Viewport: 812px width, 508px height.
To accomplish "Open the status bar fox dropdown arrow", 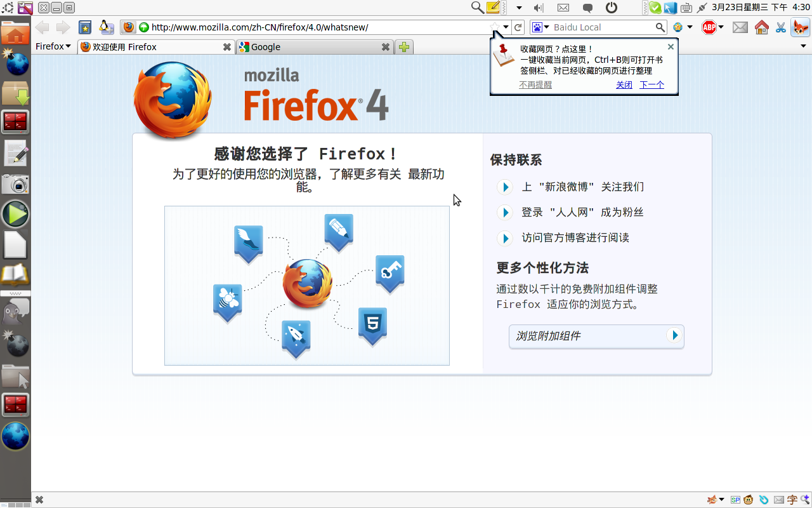I will (722, 500).
